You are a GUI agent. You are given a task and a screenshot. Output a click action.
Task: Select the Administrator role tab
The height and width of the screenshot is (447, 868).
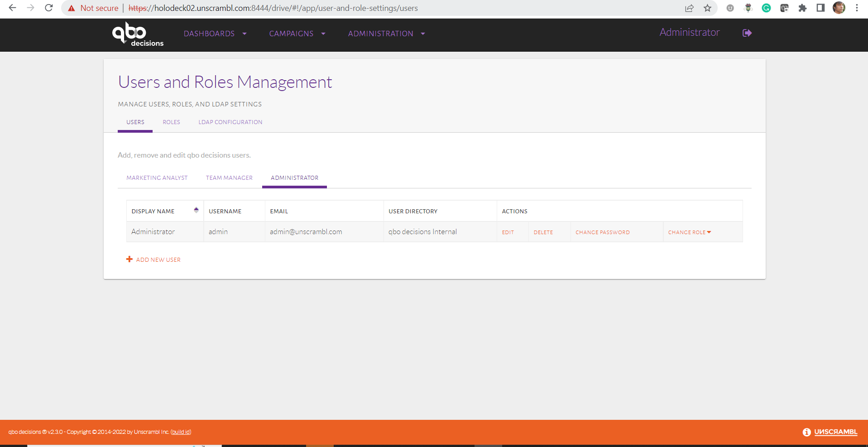click(294, 178)
